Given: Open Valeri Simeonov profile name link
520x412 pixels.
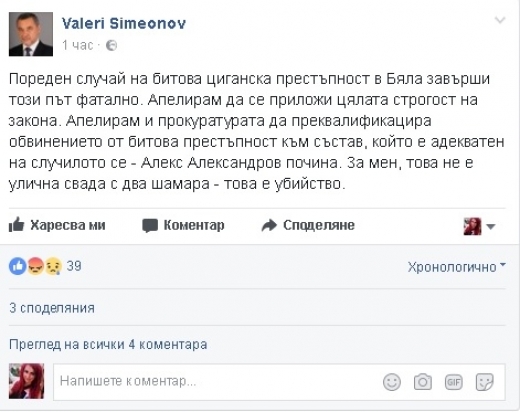Looking at the screenshot, I should 124,23.
